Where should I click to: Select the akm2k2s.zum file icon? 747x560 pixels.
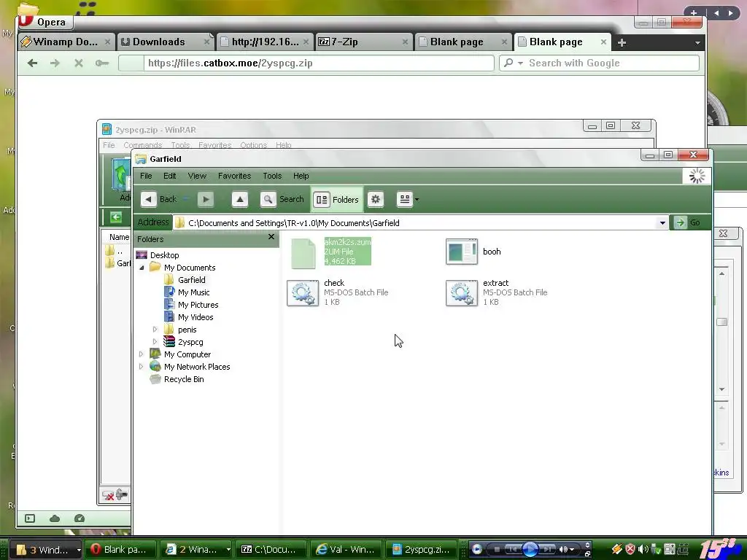[303, 253]
